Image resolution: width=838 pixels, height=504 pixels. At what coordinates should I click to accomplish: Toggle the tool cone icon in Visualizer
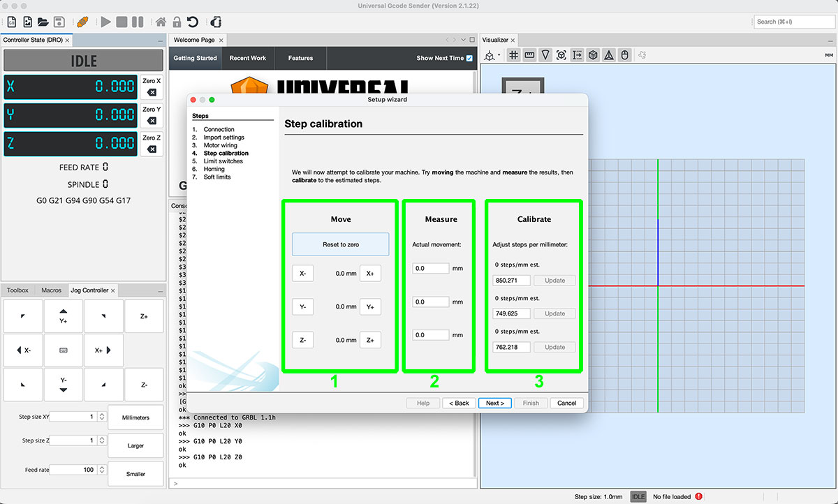pos(545,55)
